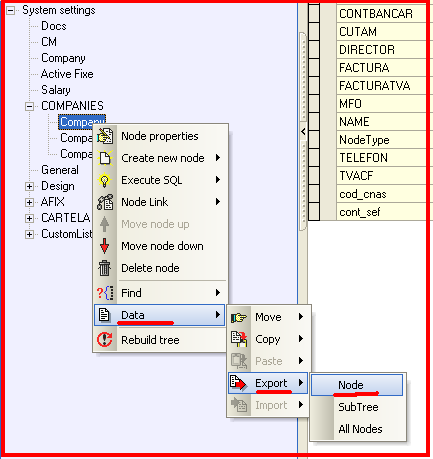Select the highlighted Company node under COMPANIES

point(82,122)
